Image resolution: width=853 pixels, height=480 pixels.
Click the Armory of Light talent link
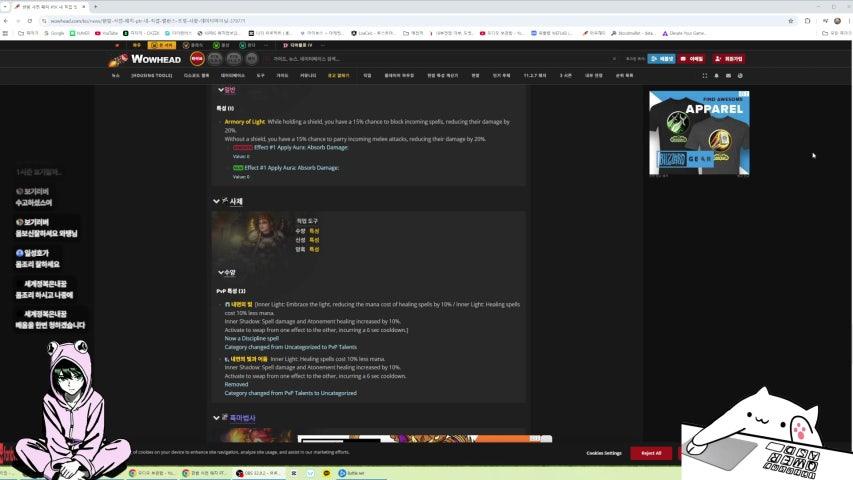pyautogui.click(x=244, y=122)
